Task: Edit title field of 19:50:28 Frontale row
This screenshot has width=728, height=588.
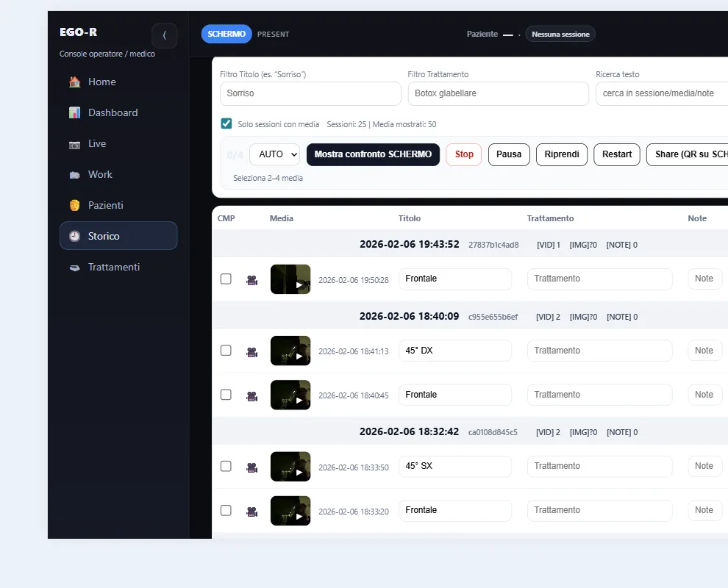Action: coord(455,279)
